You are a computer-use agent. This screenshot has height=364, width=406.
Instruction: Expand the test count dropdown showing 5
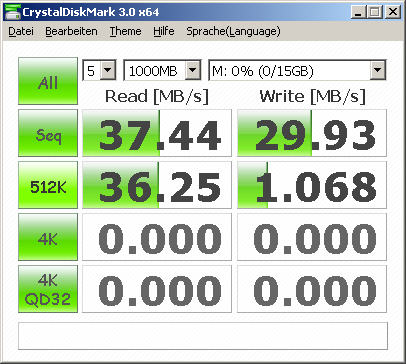108,70
